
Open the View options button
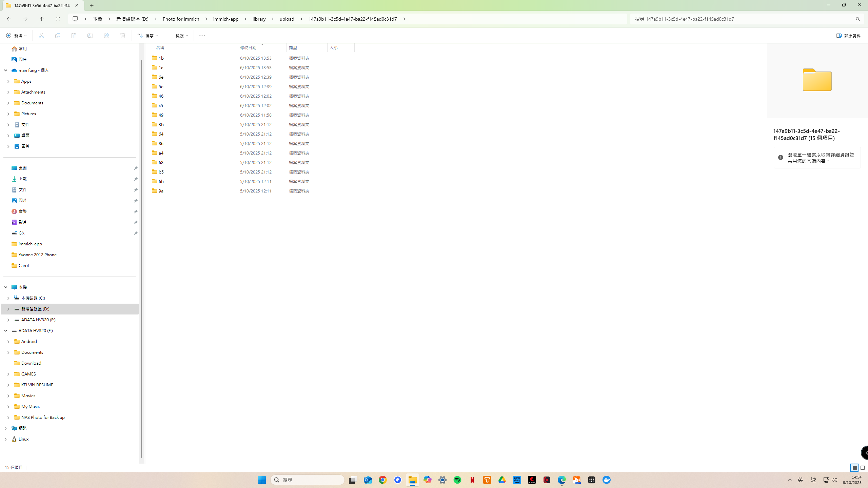click(178, 36)
